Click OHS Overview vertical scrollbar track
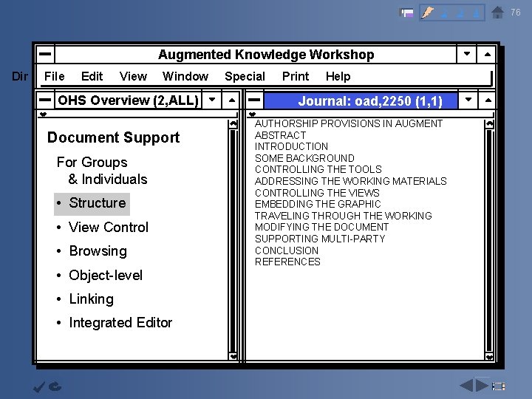Image resolution: width=532 pixels, height=399 pixels. pos(233,241)
